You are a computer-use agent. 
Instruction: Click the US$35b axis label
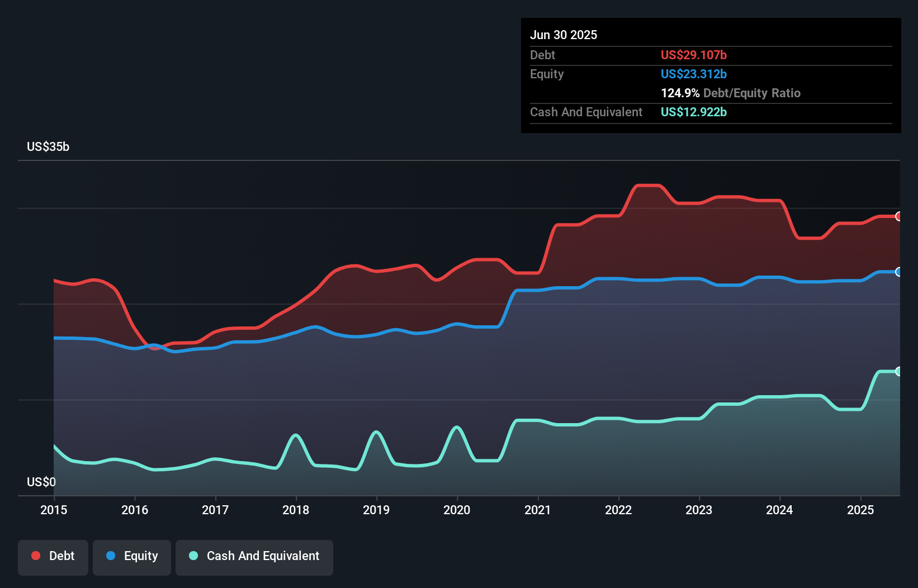point(48,147)
